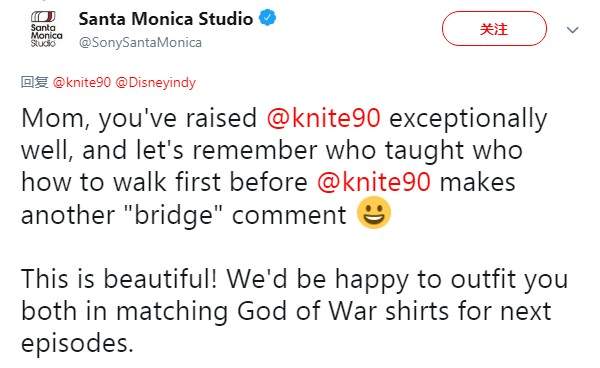Click the word "exceptionally" in the tweet
This screenshot has height=368, width=600.
pyautogui.click(x=468, y=119)
